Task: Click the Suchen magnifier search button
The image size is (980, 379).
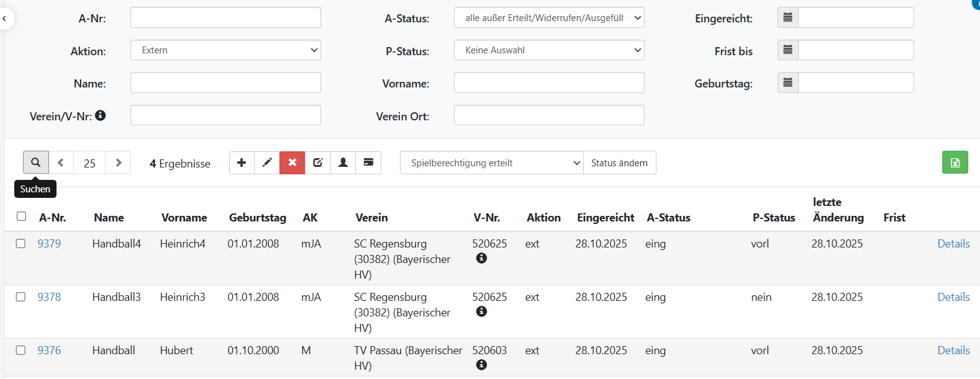Action: (x=36, y=163)
